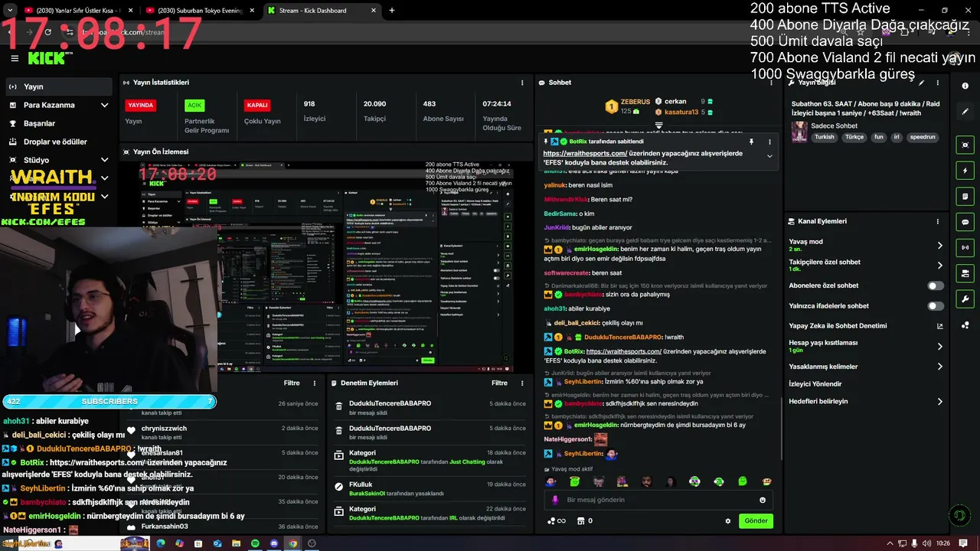Open three-dot menu in Denetim Eylemleri header
This screenshot has width=980, height=551.
tap(522, 383)
